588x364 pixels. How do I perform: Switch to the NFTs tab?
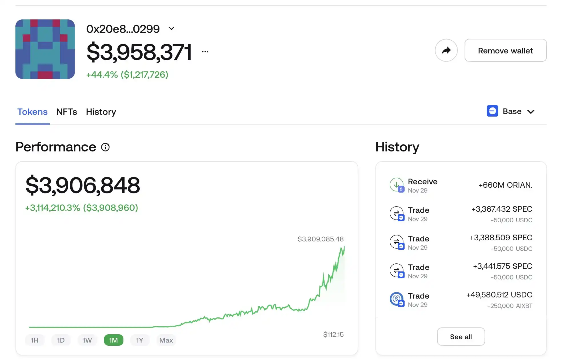coord(67,112)
